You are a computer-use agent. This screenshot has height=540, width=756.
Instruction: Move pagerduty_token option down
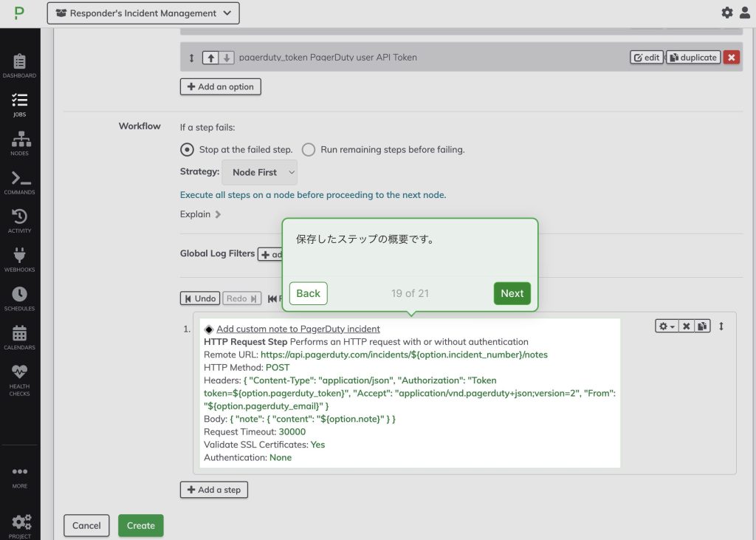point(226,58)
